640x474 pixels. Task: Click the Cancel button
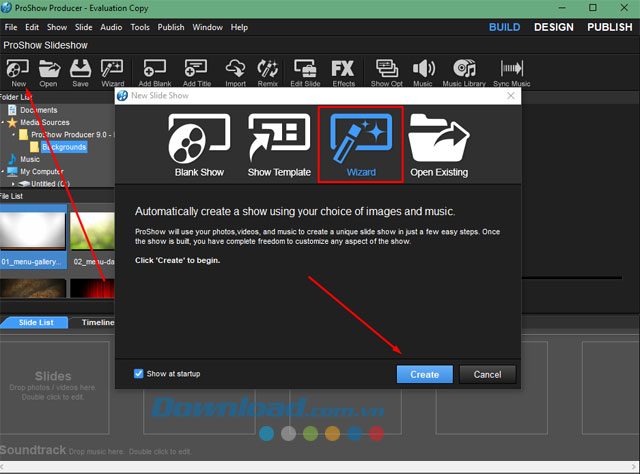pyautogui.click(x=487, y=374)
